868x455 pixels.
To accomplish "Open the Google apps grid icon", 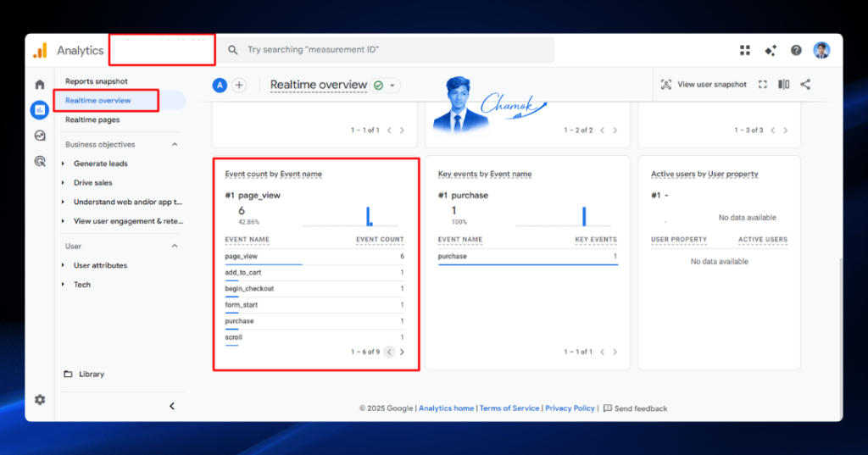I will (745, 50).
